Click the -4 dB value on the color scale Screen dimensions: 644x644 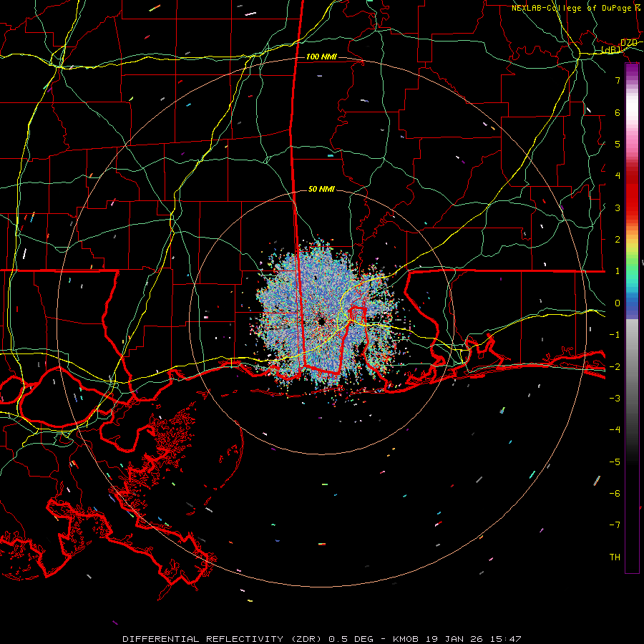pyautogui.click(x=615, y=430)
